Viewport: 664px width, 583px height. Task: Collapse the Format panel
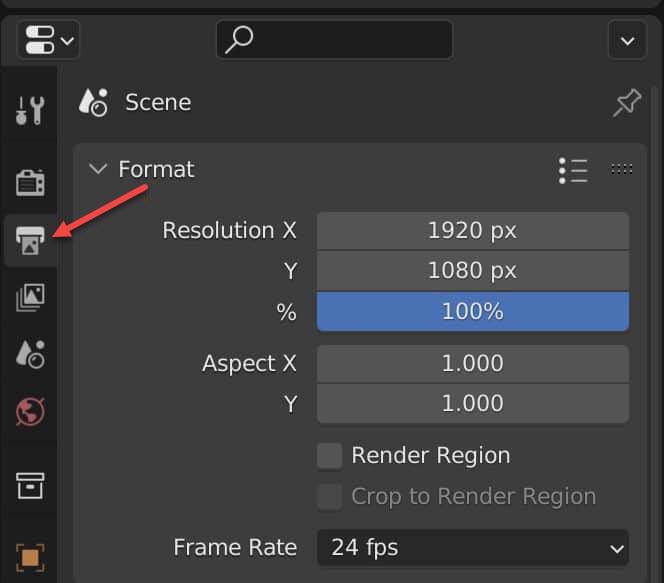(98, 169)
